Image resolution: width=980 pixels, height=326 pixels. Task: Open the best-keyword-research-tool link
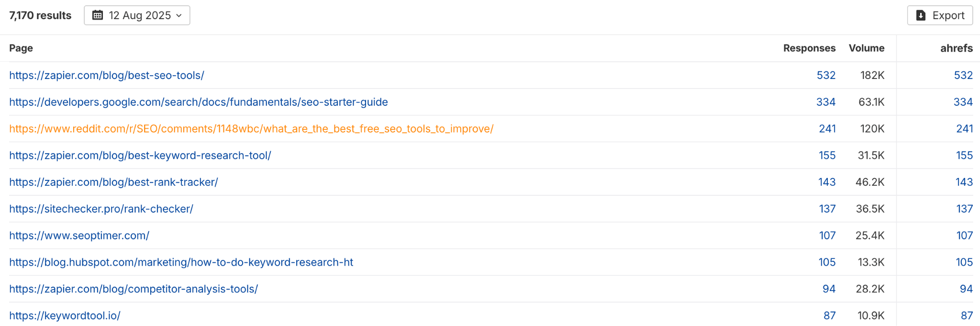tap(140, 155)
